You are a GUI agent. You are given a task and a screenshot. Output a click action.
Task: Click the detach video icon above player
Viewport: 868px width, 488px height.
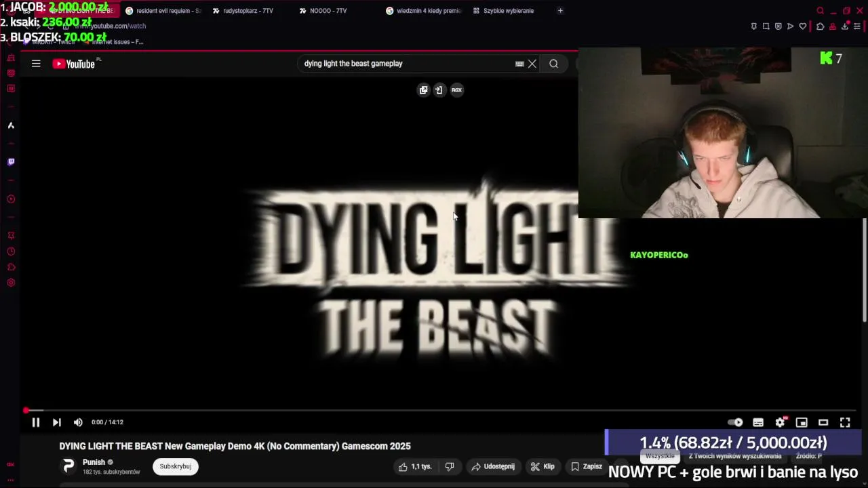(x=439, y=89)
